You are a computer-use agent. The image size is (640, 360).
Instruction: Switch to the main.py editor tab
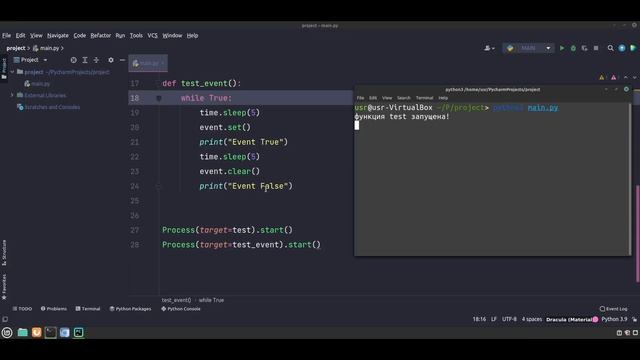pos(148,63)
